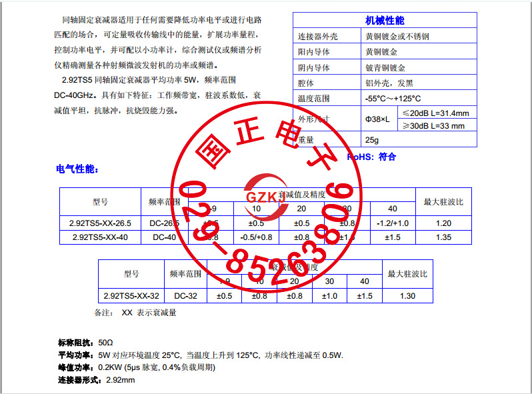Click the 标称阻抗 50Ω line
Viewport: 532px width, 394px height.
point(85,343)
